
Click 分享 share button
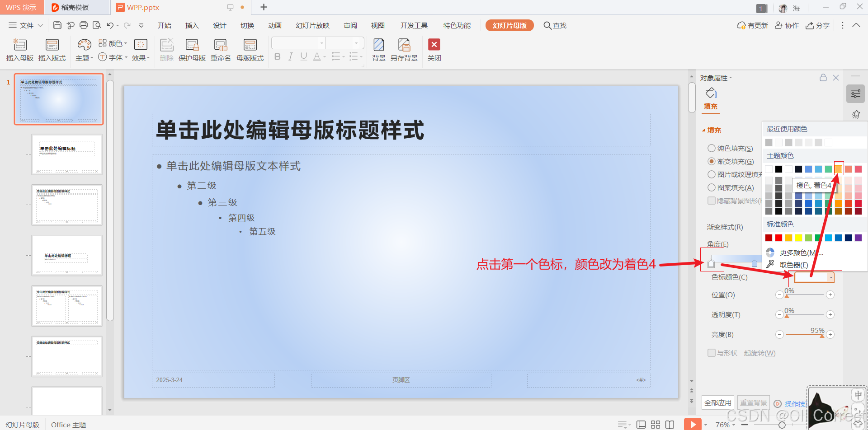(x=818, y=25)
